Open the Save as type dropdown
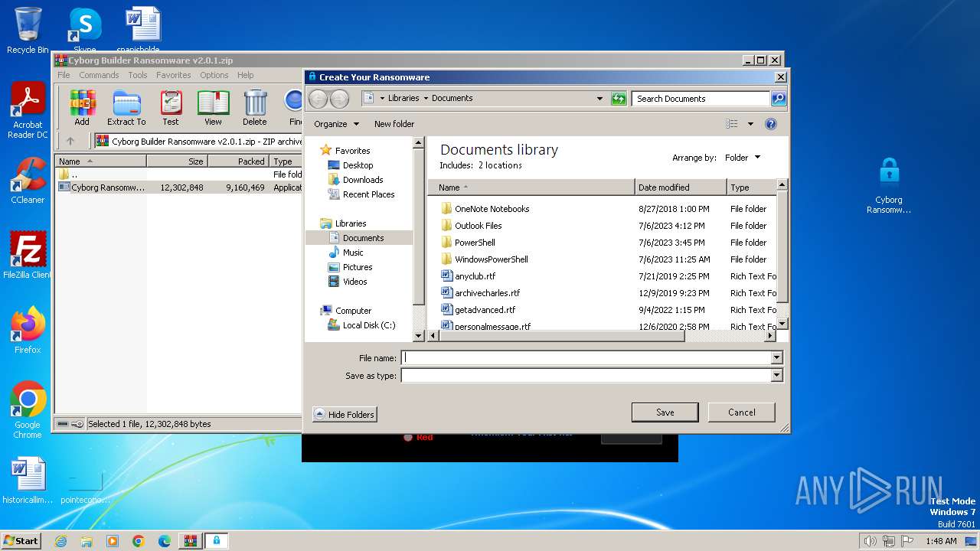The height and width of the screenshot is (551, 980). (776, 375)
